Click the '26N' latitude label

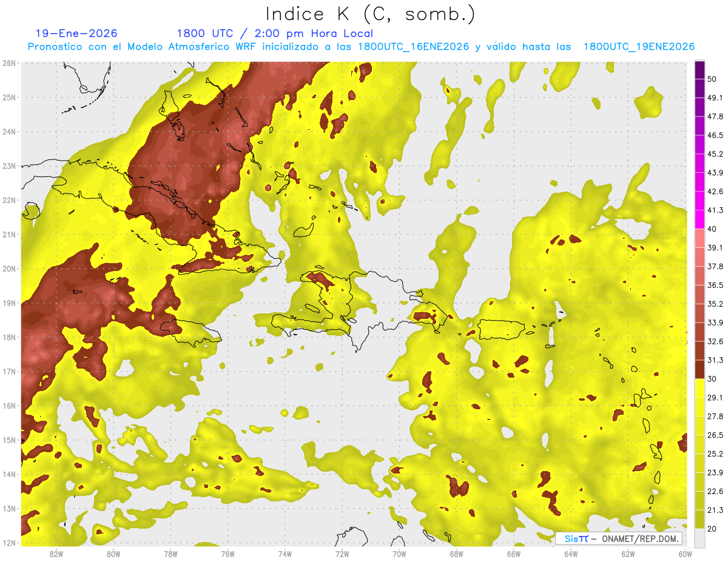(x=9, y=63)
